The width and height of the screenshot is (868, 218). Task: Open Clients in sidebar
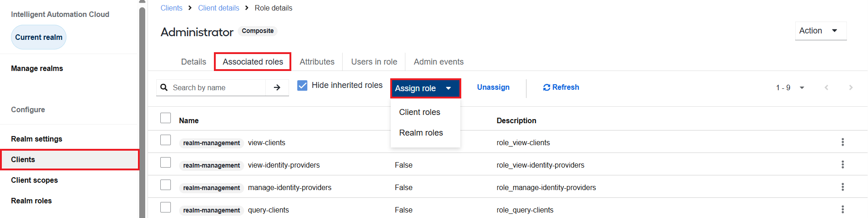pos(69,159)
